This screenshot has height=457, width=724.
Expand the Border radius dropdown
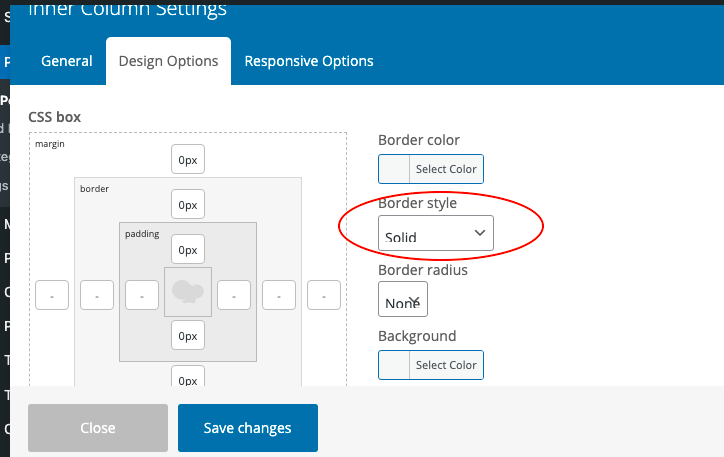(x=403, y=299)
